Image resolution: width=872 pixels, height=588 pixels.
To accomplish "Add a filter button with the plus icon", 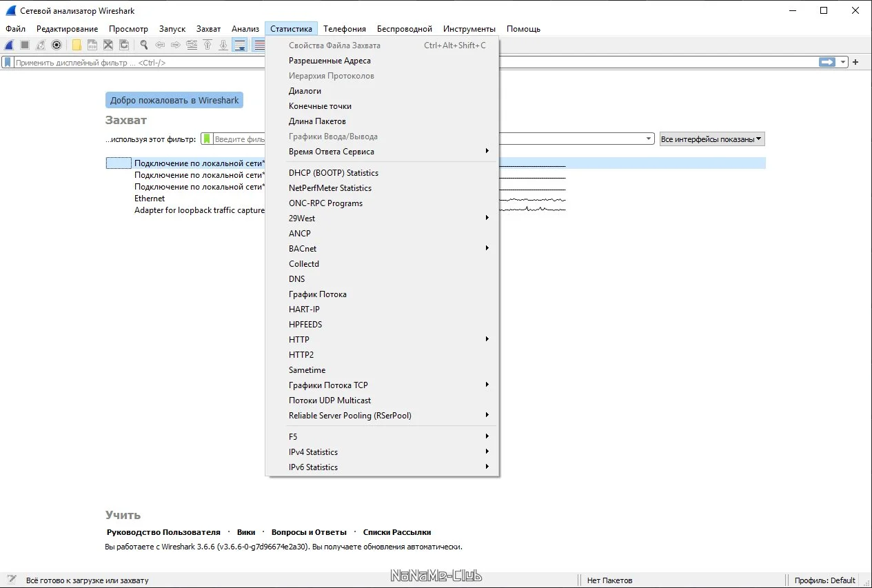I will [856, 62].
